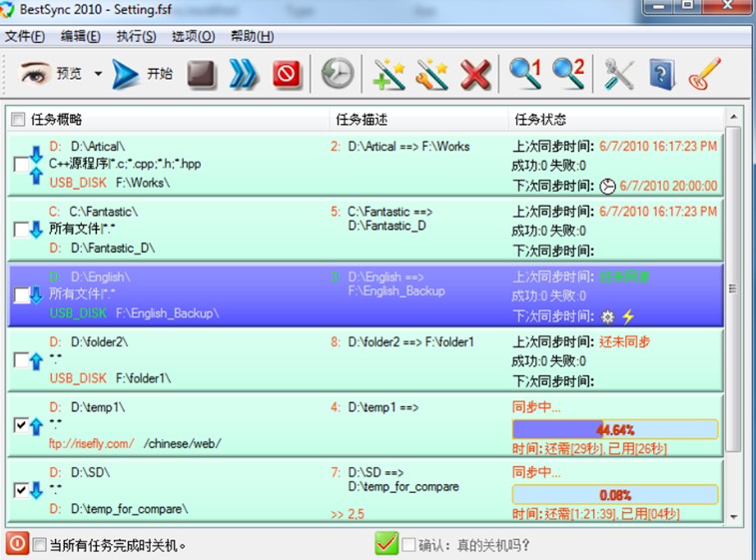Click the red power shutdown icon
The image size is (756, 560).
tap(17, 544)
